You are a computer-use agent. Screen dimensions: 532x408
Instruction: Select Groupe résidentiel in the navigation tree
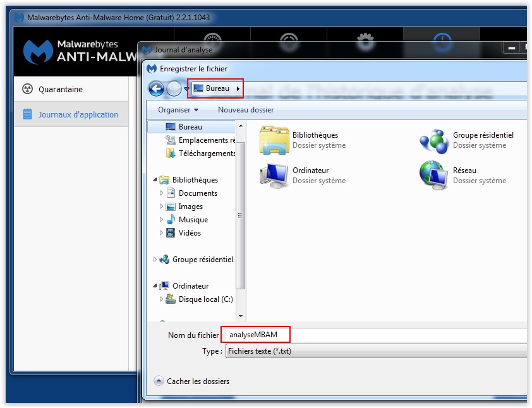[196, 260]
